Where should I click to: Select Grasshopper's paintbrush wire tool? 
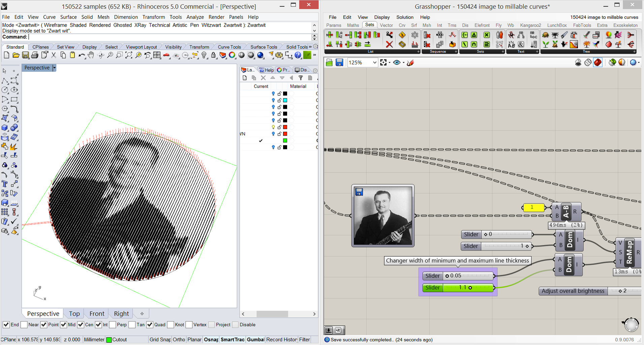coord(410,63)
